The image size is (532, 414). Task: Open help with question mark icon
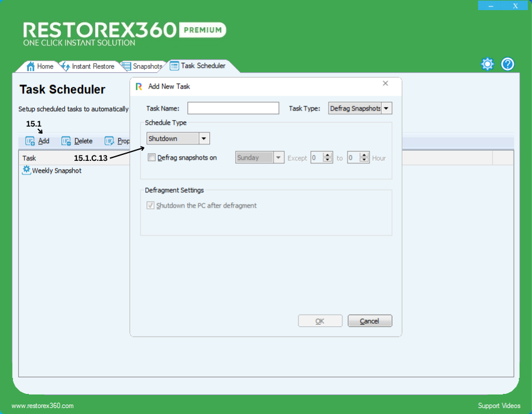[508, 64]
